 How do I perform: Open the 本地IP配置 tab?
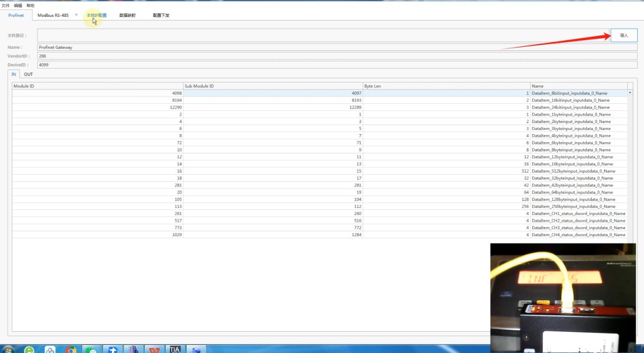[x=97, y=15]
